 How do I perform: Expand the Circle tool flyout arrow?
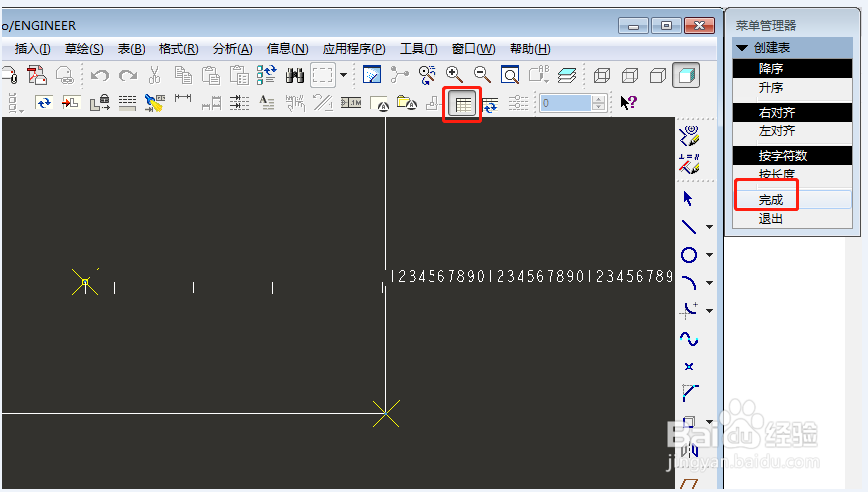coord(710,255)
